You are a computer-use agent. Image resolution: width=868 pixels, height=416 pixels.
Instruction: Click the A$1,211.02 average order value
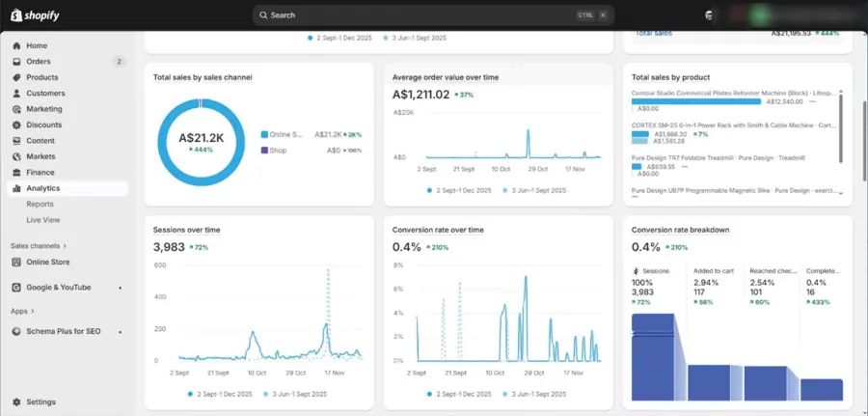(420, 95)
